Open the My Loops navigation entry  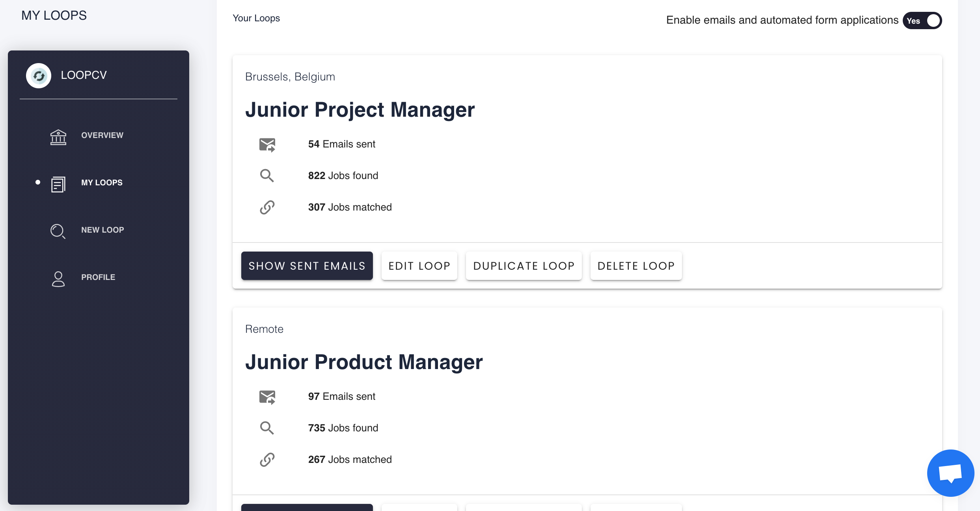pyautogui.click(x=102, y=183)
